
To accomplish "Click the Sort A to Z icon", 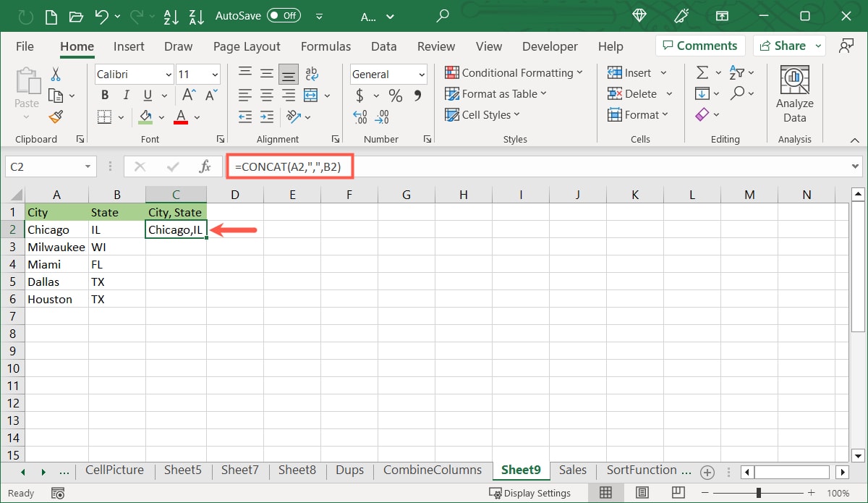I will pyautogui.click(x=171, y=15).
